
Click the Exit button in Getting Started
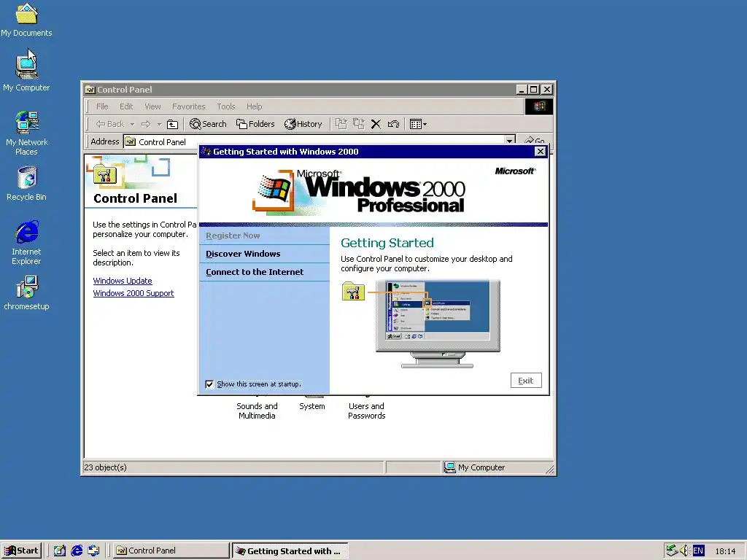tap(526, 381)
